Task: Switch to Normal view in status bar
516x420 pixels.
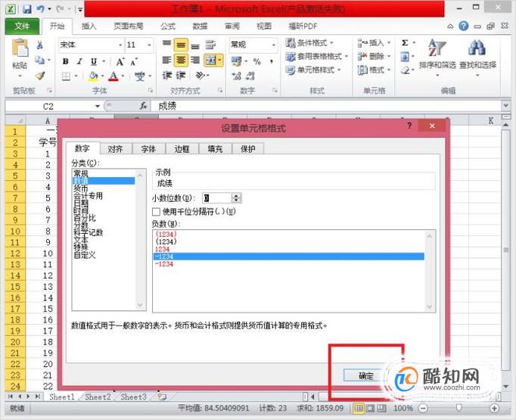Action: pyautogui.click(x=359, y=409)
